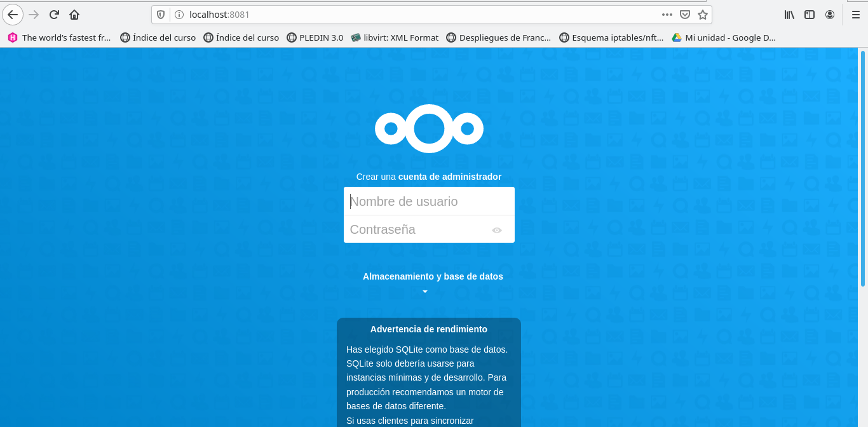Screen dimensions: 868x427
Task: Open "The world's fastest fr..." bookmark
Action: pyautogui.click(x=59, y=37)
